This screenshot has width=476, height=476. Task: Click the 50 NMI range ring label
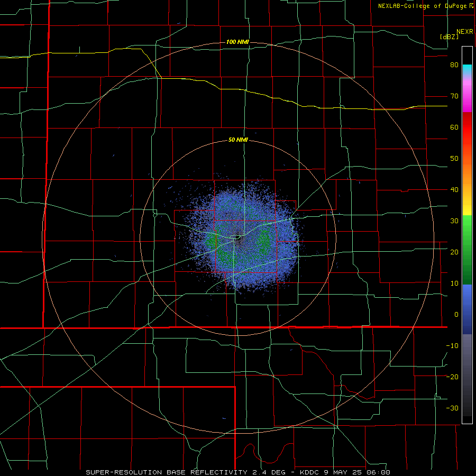coord(238,140)
